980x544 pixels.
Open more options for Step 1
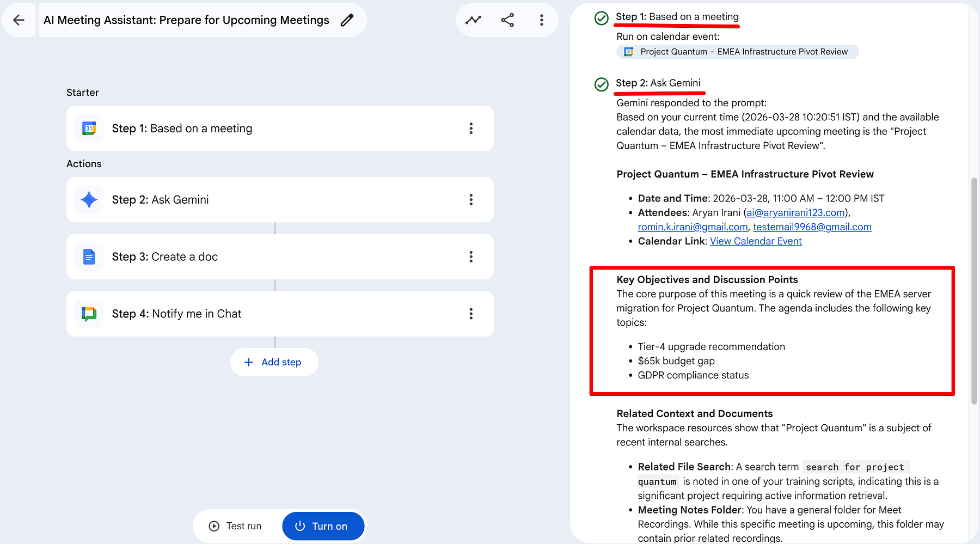click(471, 129)
